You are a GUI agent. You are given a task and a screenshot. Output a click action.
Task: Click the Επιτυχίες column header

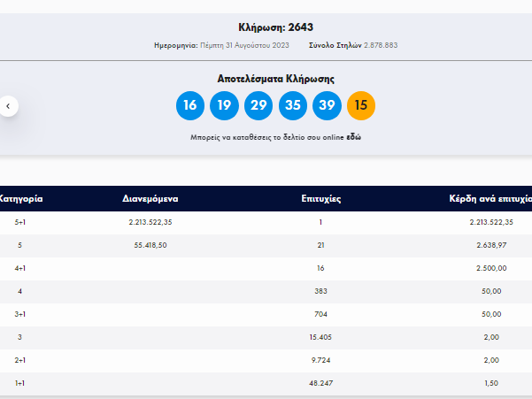pyautogui.click(x=321, y=199)
